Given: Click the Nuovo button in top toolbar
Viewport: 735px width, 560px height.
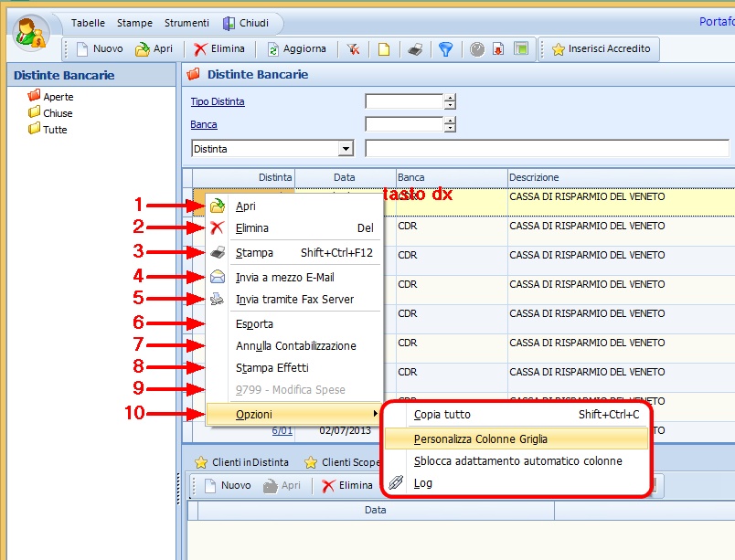Looking at the screenshot, I should (99, 49).
